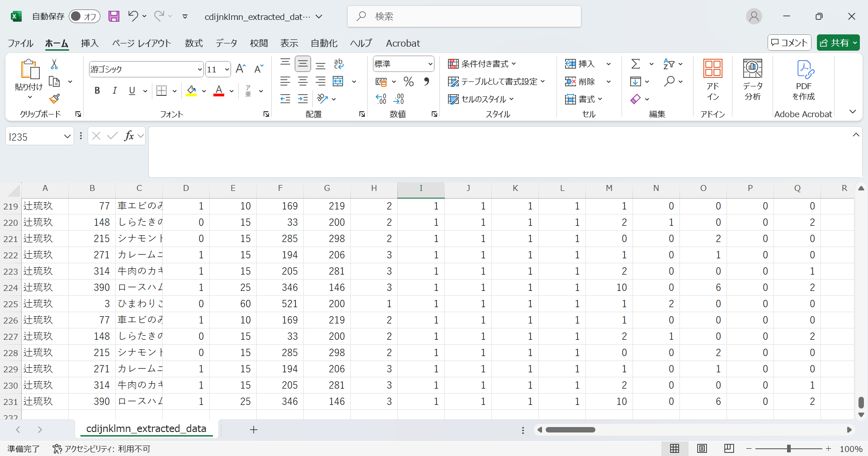Screen dimensions: 868x456
Task: Switch to the データ ribbon tab
Action: (x=226, y=43)
